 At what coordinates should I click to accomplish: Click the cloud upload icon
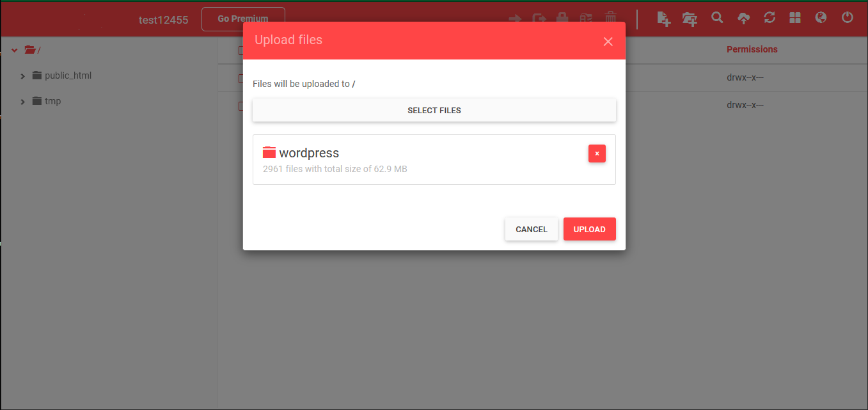tap(743, 18)
